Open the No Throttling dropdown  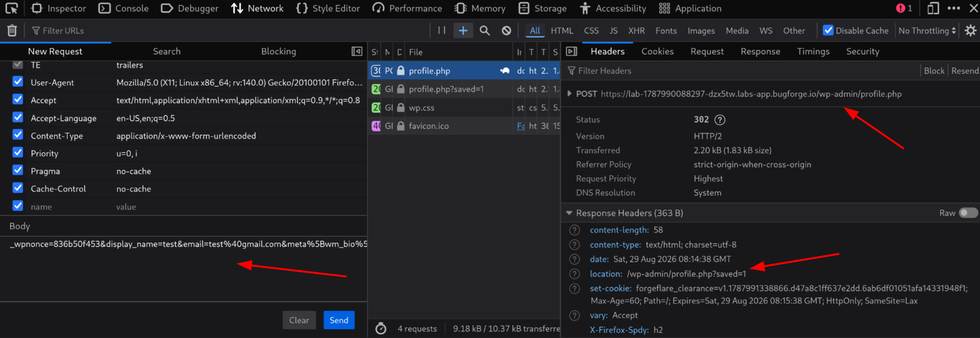point(927,30)
